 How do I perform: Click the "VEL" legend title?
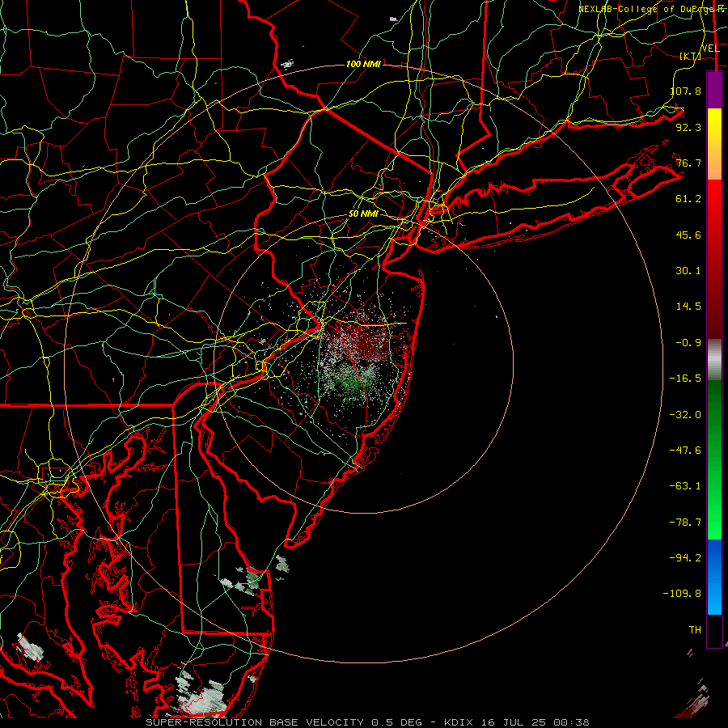[x=710, y=49]
